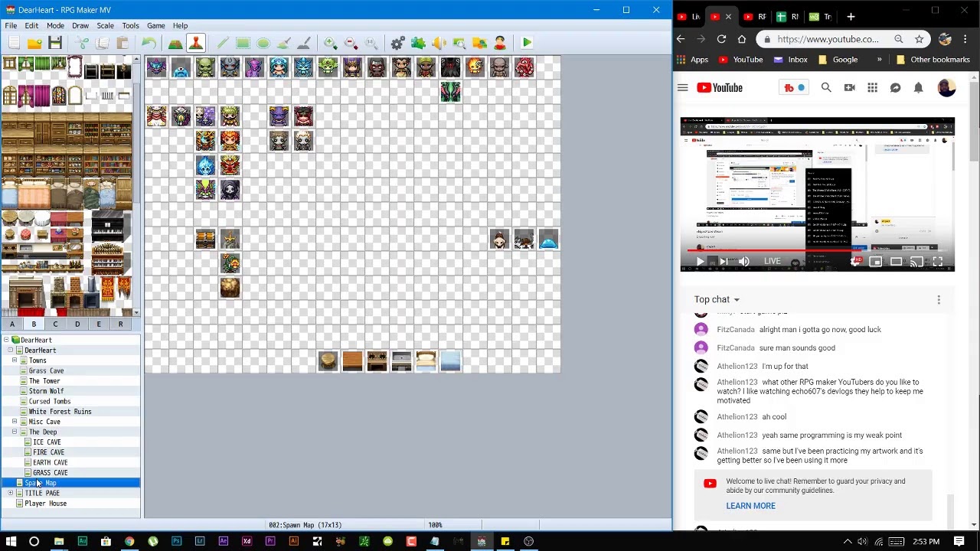Image resolution: width=980 pixels, height=551 pixels.
Task: Play the YouTube live video
Action: coord(700,262)
